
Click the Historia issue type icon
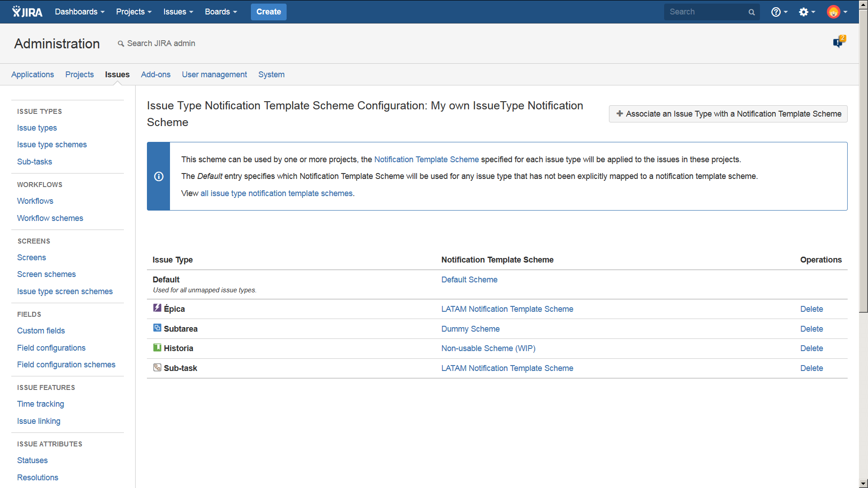pyautogui.click(x=157, y=347)
